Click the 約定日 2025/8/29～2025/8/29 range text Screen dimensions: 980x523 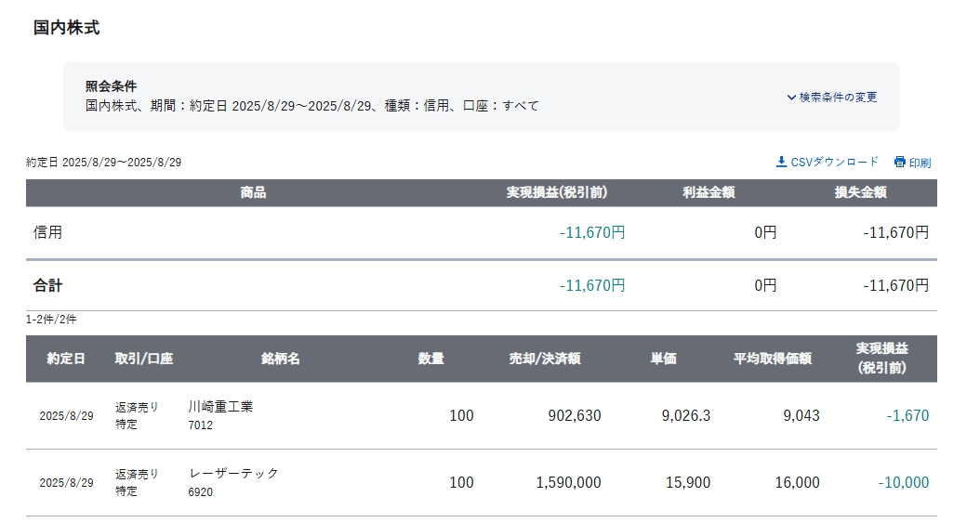[x=104, y=163]
